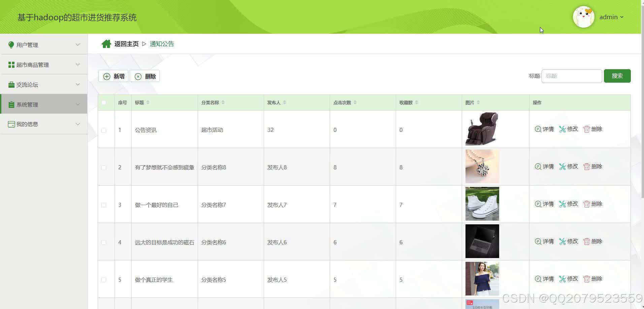
Task: Open 详情 for 公告资讯 row
Action: pyautogui.click(x=544, y=129)
